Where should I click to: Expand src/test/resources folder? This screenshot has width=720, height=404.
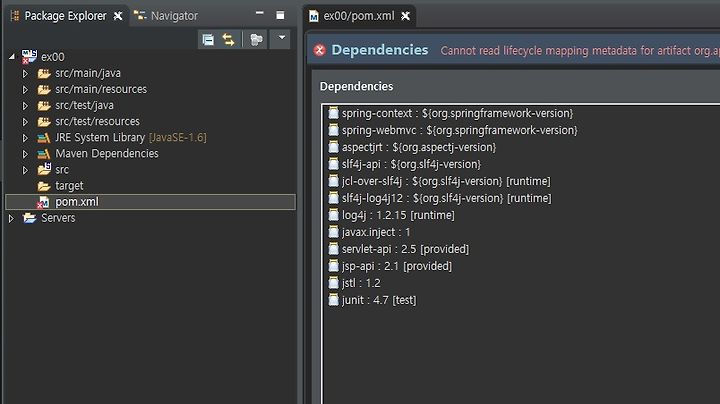coord(25,122)
